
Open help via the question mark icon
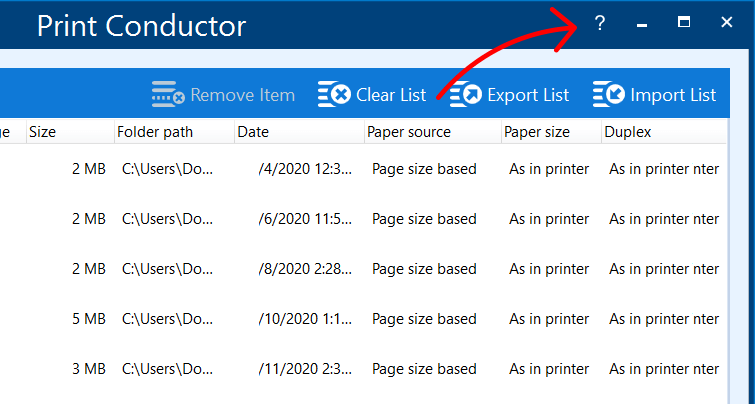click(x=600, y=23)
